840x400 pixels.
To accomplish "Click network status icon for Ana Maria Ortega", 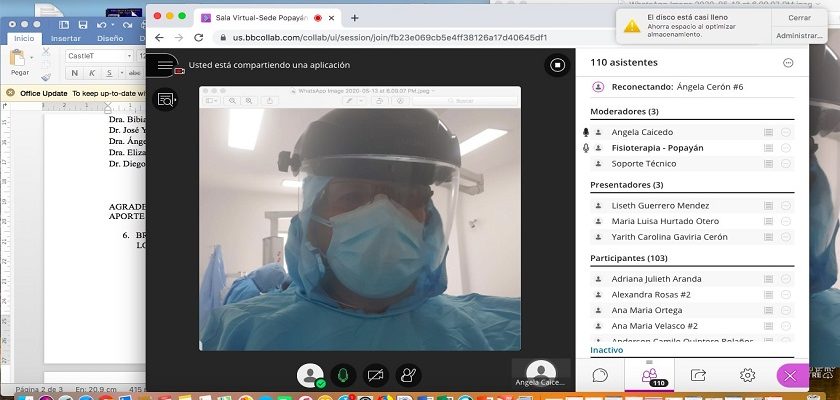I will (x=768, y=310).
